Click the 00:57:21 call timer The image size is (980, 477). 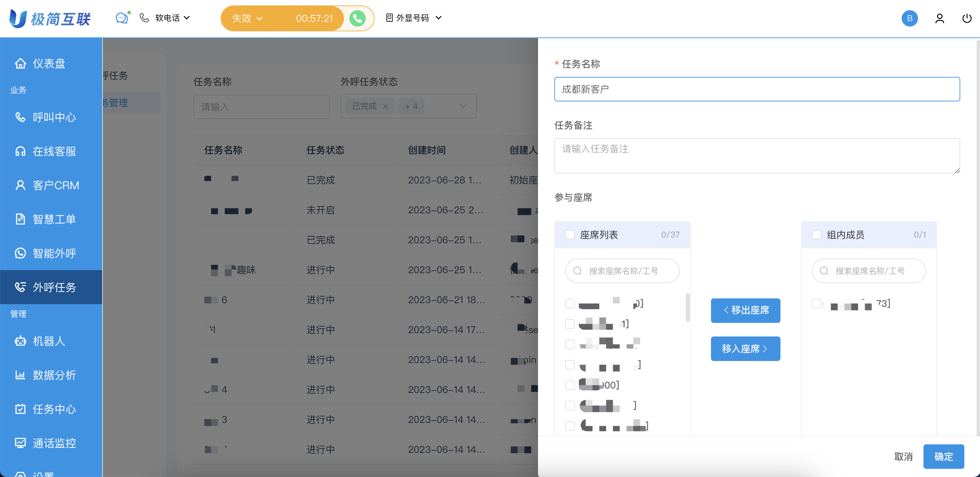click(x=314, y=18)
